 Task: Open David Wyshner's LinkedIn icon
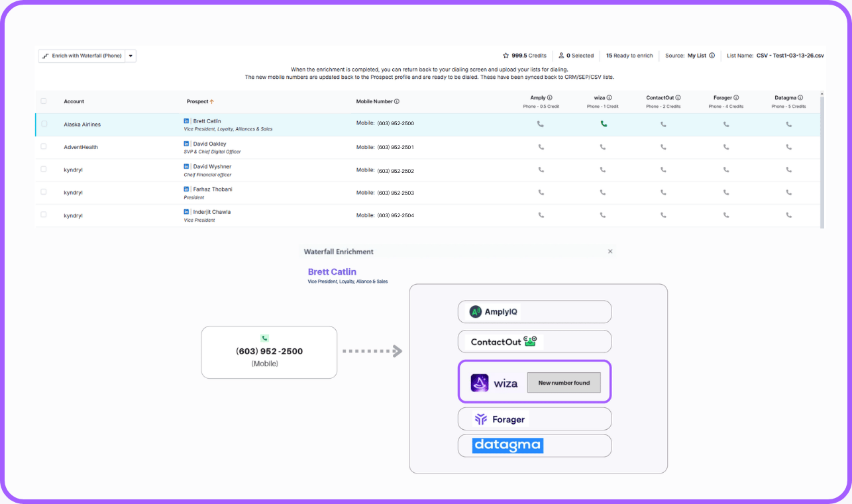tap(187, 166)
